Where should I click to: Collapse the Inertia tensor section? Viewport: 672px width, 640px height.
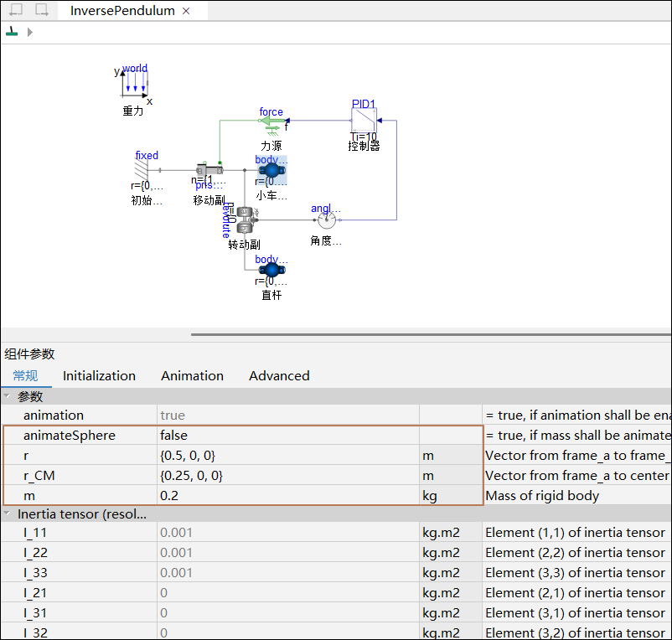click(x=8, y=514)
